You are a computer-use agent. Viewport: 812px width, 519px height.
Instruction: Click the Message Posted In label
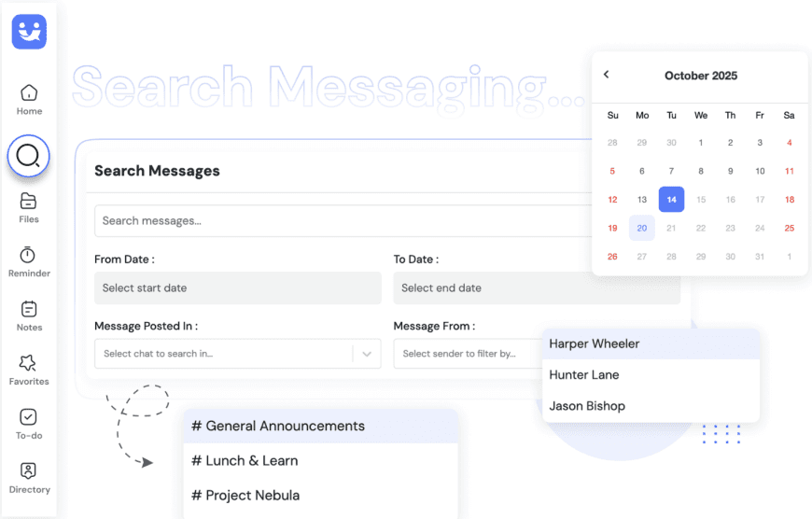[x=146, y=326]
